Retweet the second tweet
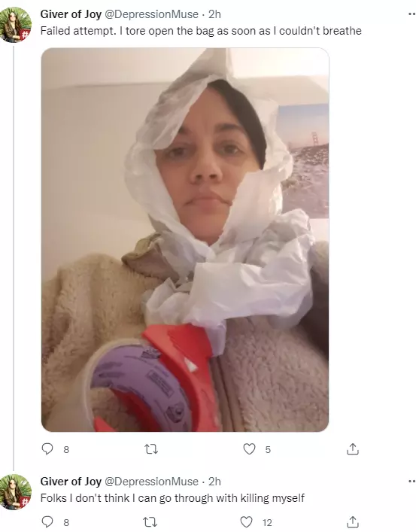Screen dimensions: 416x532 [150, 522]
